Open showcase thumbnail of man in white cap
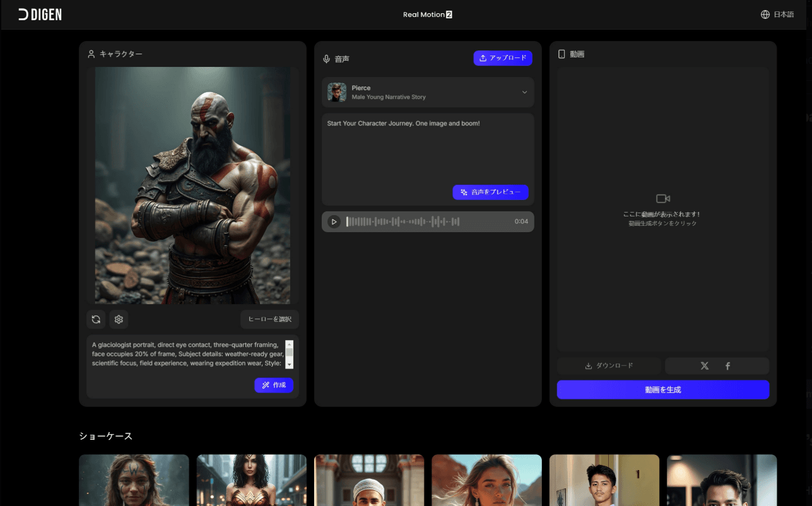The width and height of the screenshot is (812, 506). 369,480
